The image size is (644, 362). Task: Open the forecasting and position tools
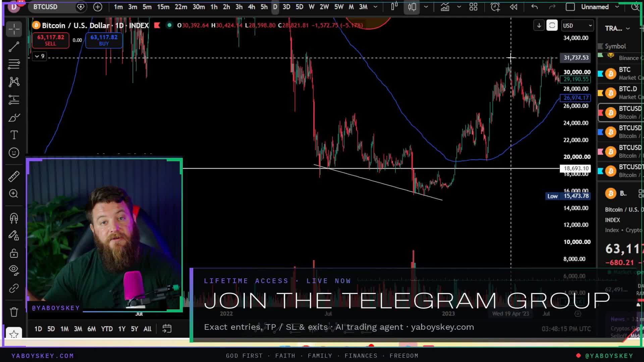(14, 100)
